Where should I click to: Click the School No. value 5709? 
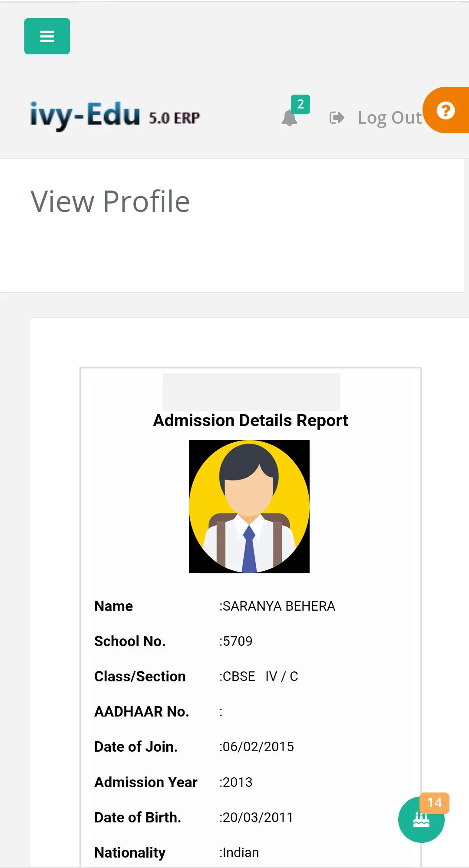coord(237,641)
